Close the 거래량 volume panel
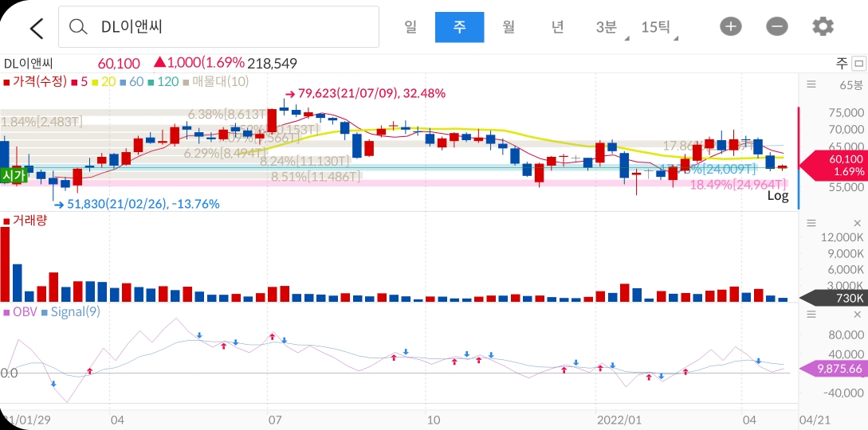Screen dimensions: 868x430 (x=858, y=223)
